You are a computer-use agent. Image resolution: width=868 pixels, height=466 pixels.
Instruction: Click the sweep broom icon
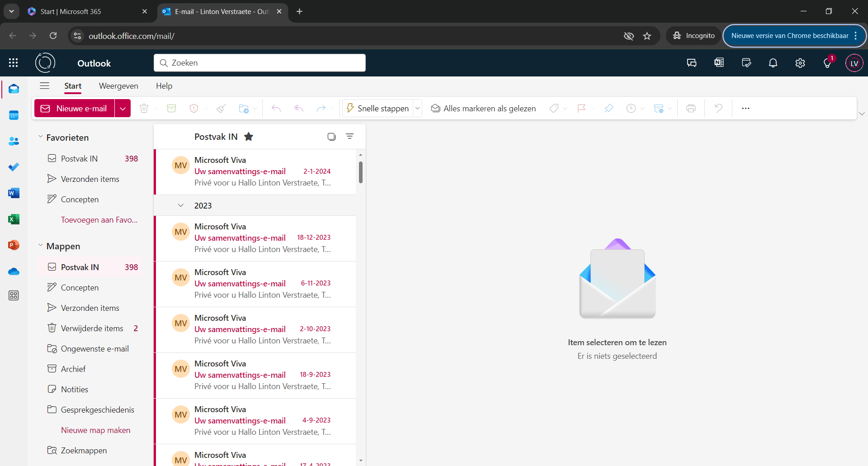(221, 108)
